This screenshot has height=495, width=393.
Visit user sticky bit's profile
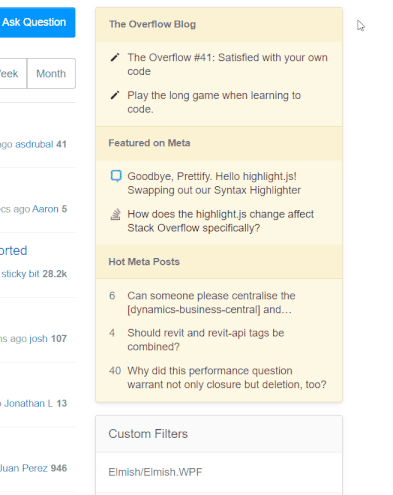point(20,274)
